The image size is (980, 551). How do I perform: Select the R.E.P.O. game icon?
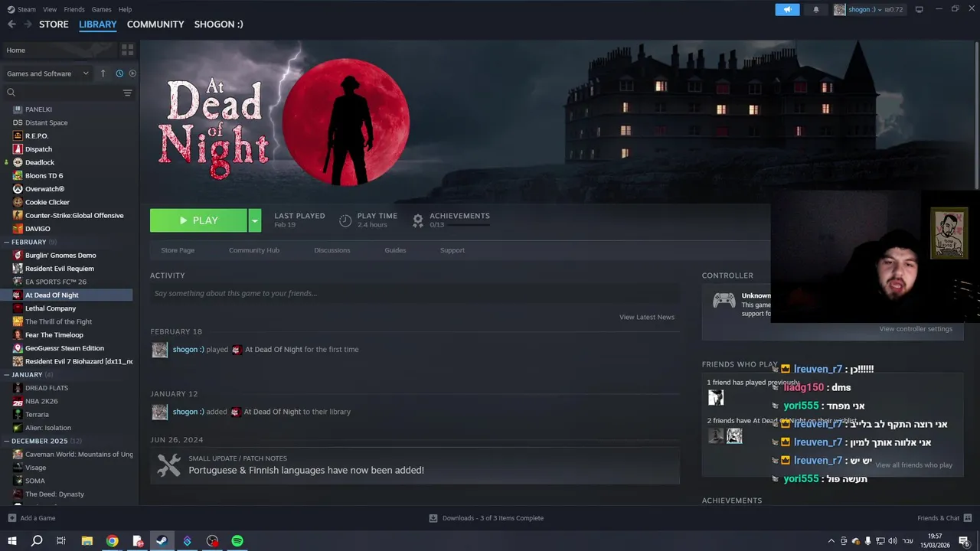pyautogui.click(x=18, y=135)
